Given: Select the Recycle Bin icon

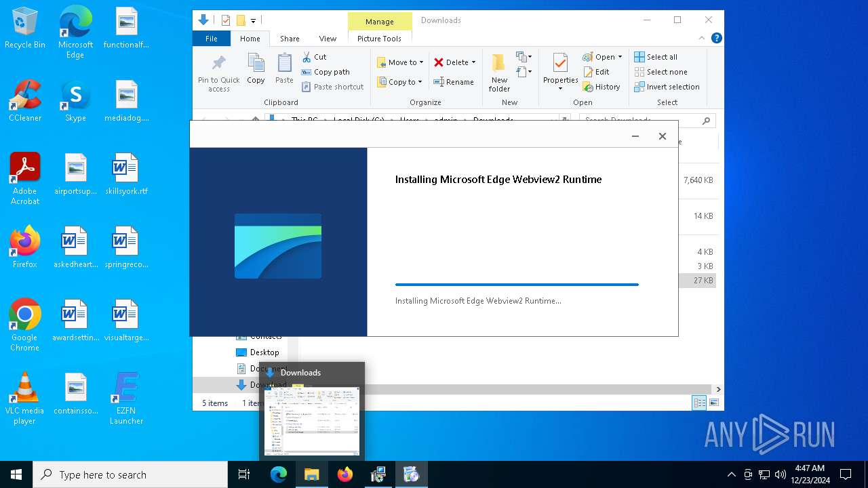Looking at the screenshot, I should tap(25, 28).
